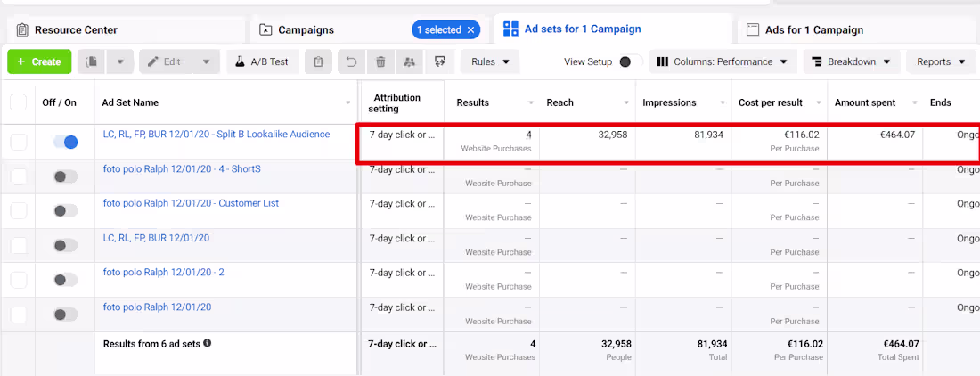Open the sort arrow in Results column header
The height and width of the screenshot is (376, 980).
531,103
